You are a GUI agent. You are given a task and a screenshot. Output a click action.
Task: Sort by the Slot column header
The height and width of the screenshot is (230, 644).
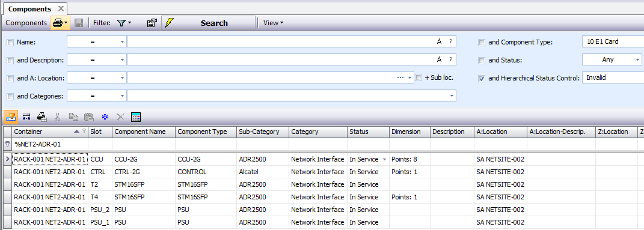(100, 132)
